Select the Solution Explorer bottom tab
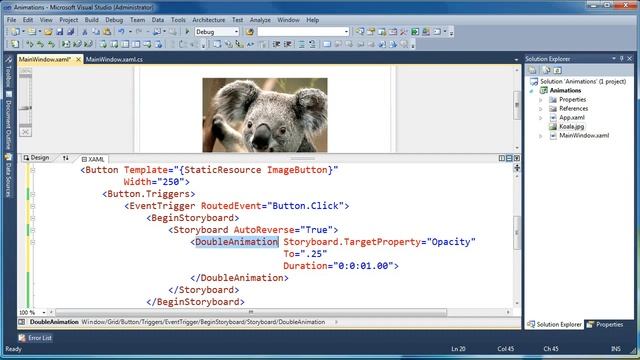This screenshot has height=360, width=640. coord(554,324)
